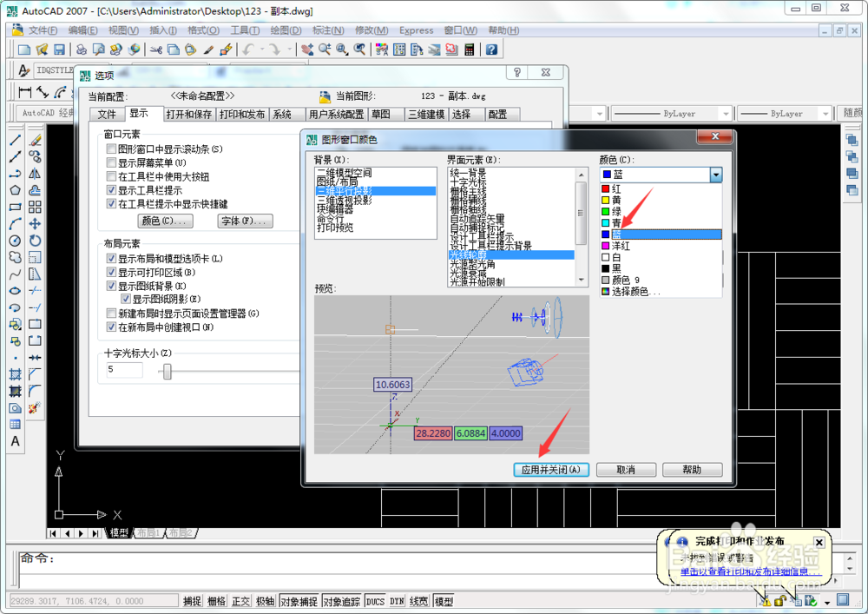This screenshot has height=614, width=868.
Task: Open the 格式 menu
Action: [203, 30]
